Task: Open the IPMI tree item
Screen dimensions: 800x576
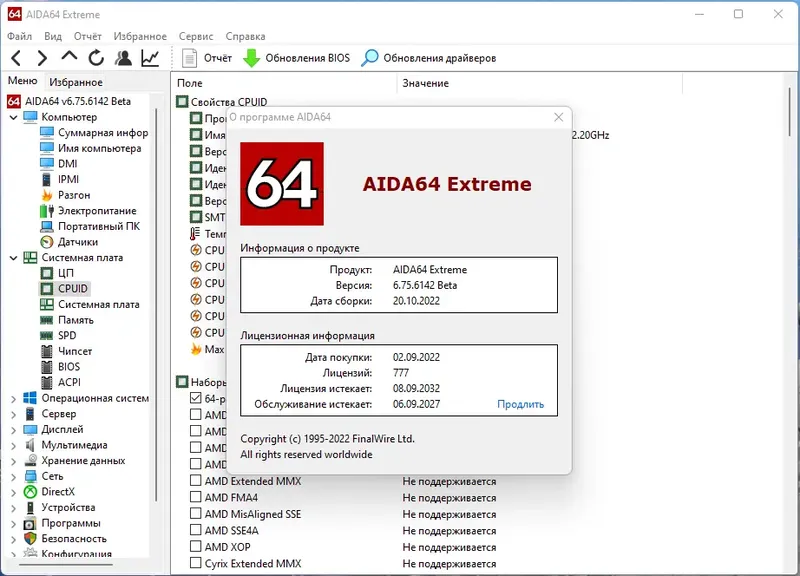Action: (x=60, y=180)
